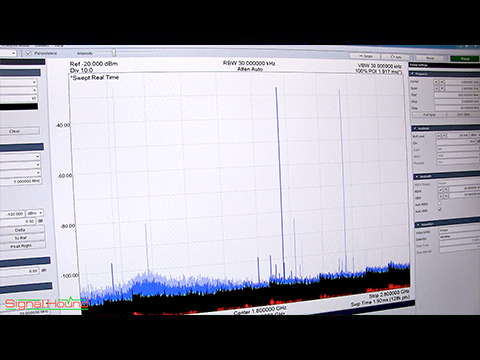This screenshot has width=480, height=360.
Task: Click the Delta marker button
Action: [x=22, y=230]
